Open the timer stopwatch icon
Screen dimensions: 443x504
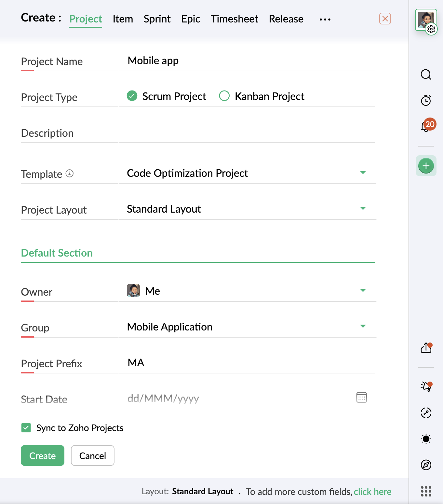(x=426, y=100)
